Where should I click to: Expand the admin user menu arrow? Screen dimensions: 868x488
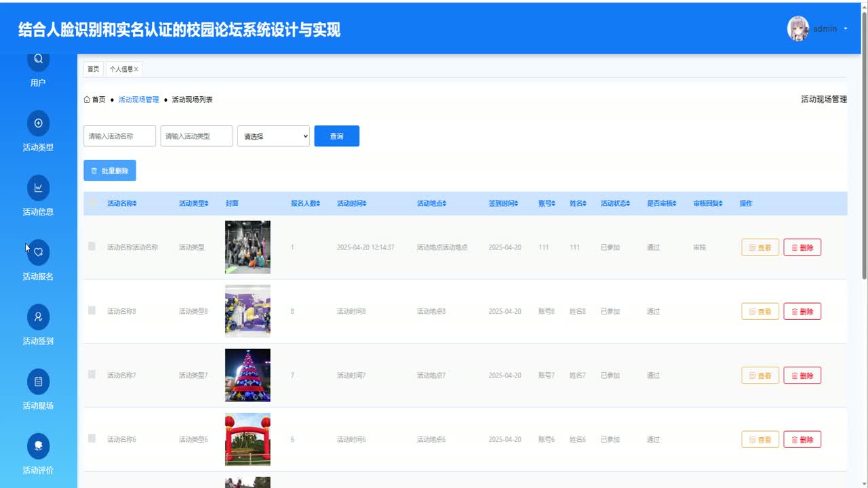pos(846,29)
